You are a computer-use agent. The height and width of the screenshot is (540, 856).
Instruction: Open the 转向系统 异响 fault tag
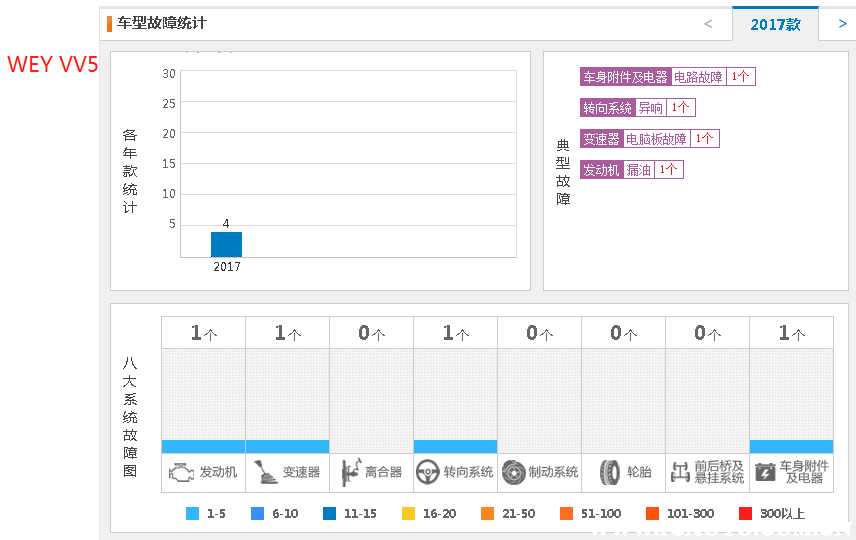[637, 108]
